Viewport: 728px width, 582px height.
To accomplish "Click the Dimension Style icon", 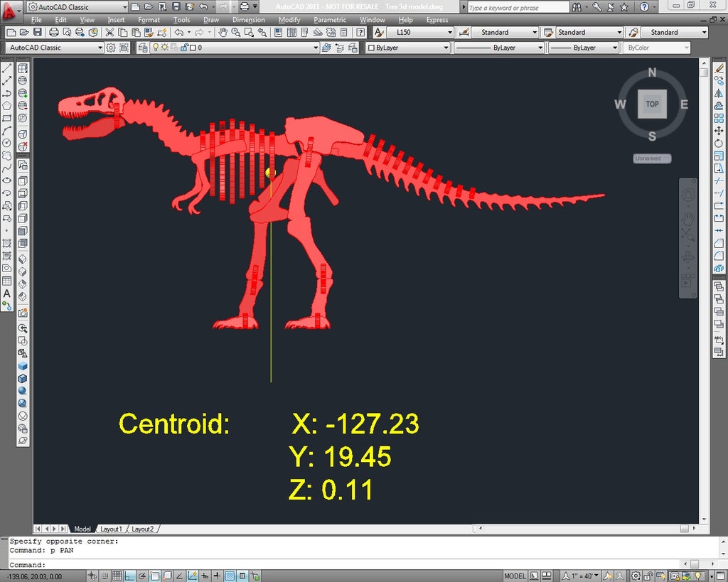I will (x=464, y=33).
